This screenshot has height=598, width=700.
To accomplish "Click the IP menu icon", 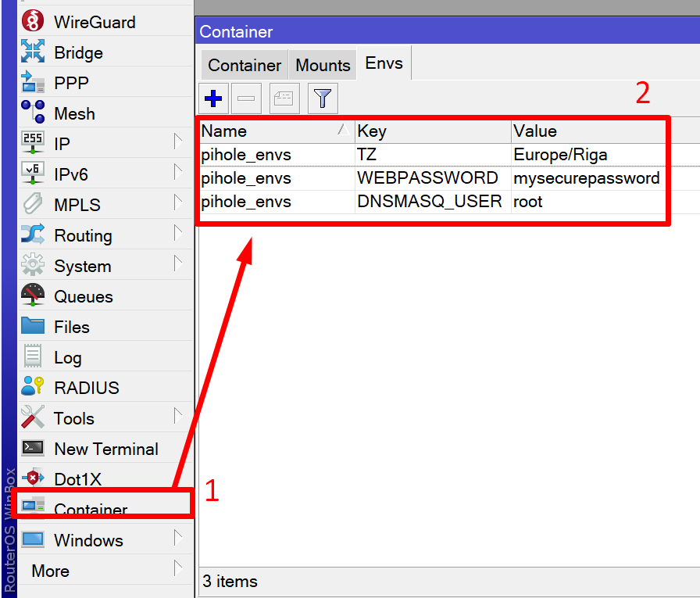I will point(33,143).
